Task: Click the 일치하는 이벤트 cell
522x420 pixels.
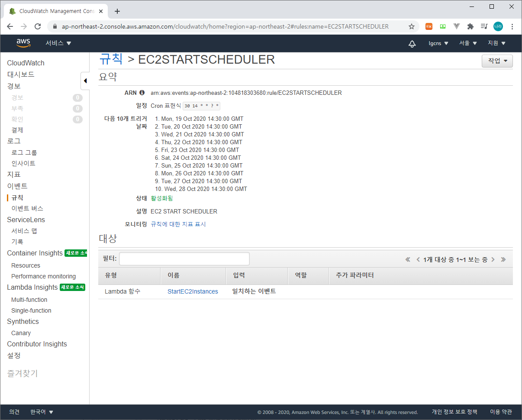Action: click(x=255, y=291)
